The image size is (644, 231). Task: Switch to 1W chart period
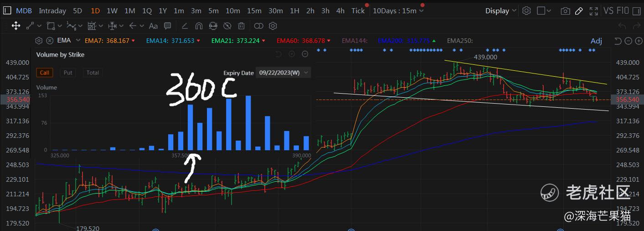click(x=112, y=10)
